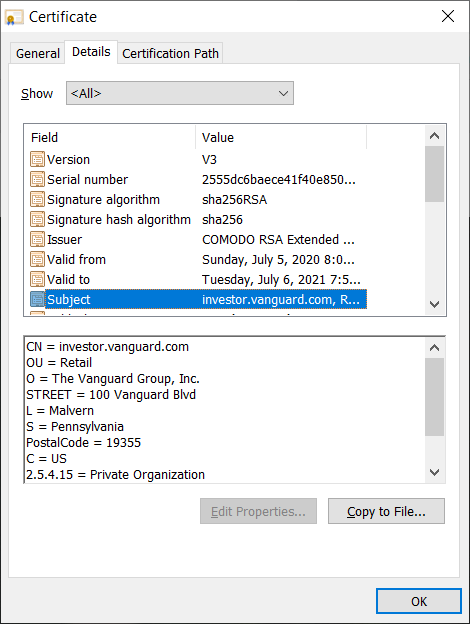The width and height of the screenshot is (470, 624).
Task: Close the Certificate dialog window
Action: (448, 16)
